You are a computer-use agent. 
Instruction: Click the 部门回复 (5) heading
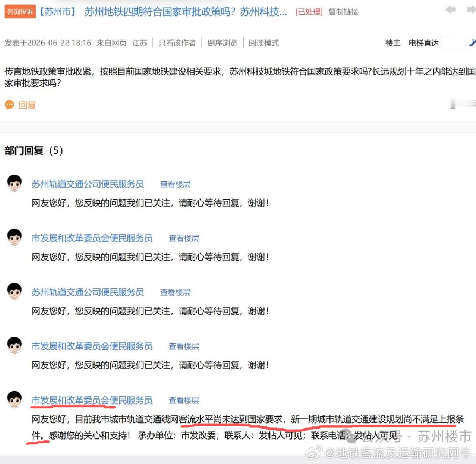pyautogui.click(x=34, y=151)
